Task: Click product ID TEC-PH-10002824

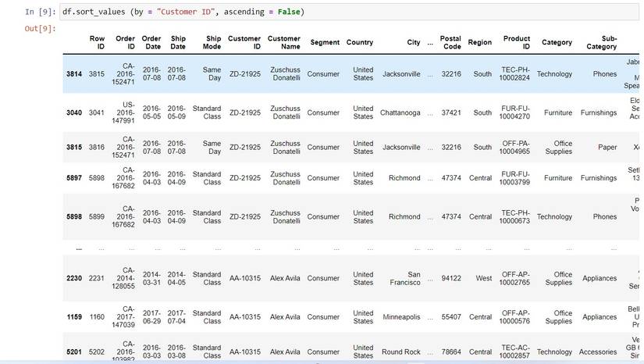Action: [x=514, y=74]
